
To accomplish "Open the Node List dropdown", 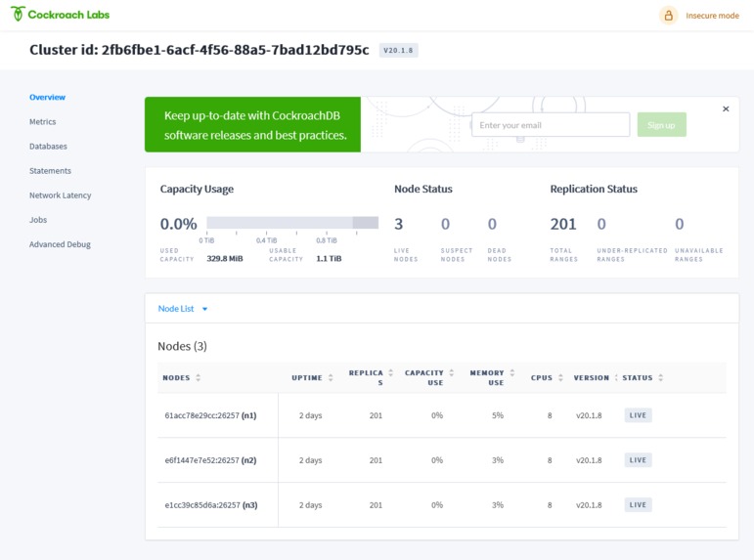I will [x=183, y=309].
